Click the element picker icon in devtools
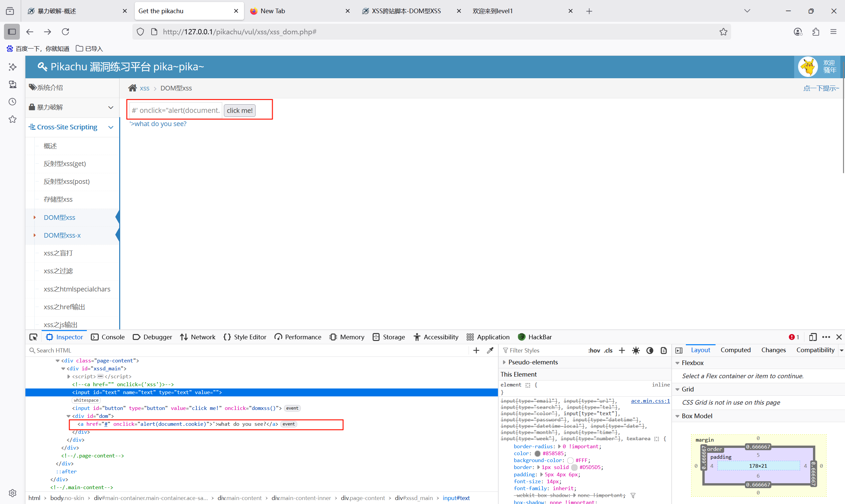This screenshot has height=504, width=845. tap(33, 337)
